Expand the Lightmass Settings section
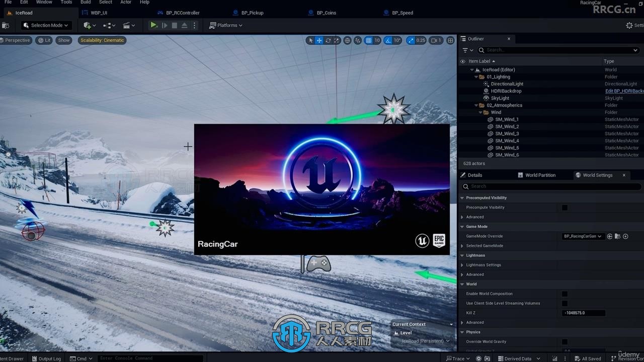Viewport: 644px width, 362px height. [462, 265]
